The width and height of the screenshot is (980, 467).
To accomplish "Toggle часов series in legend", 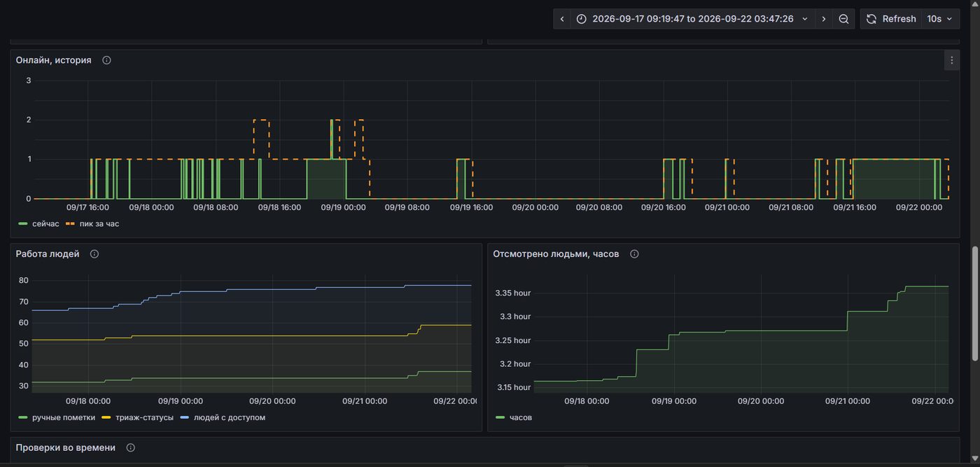I will 514,417.
